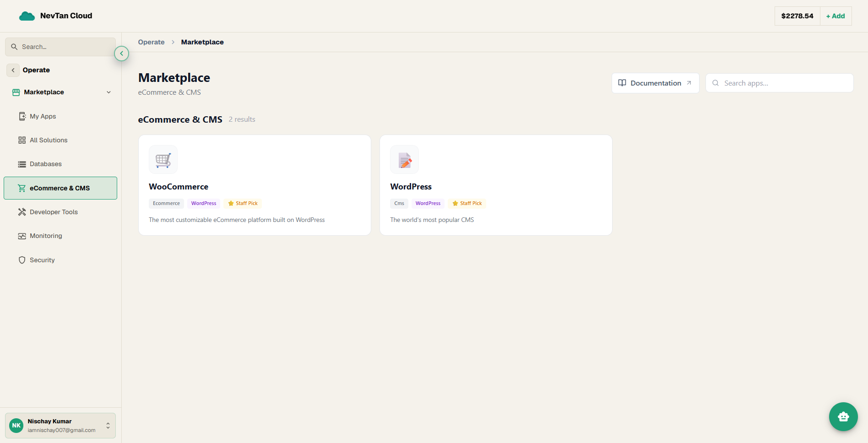Image resolution: width=868 pixels, height=443 pixels.
Task: Click the external link arrow on Documentation
Action: click(x=689, y=83)
